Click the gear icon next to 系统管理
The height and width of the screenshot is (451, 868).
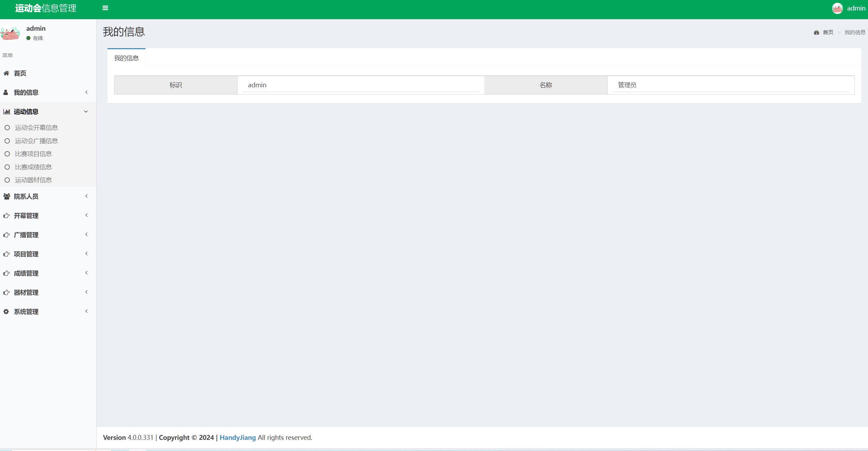click(x=6, y=311)
